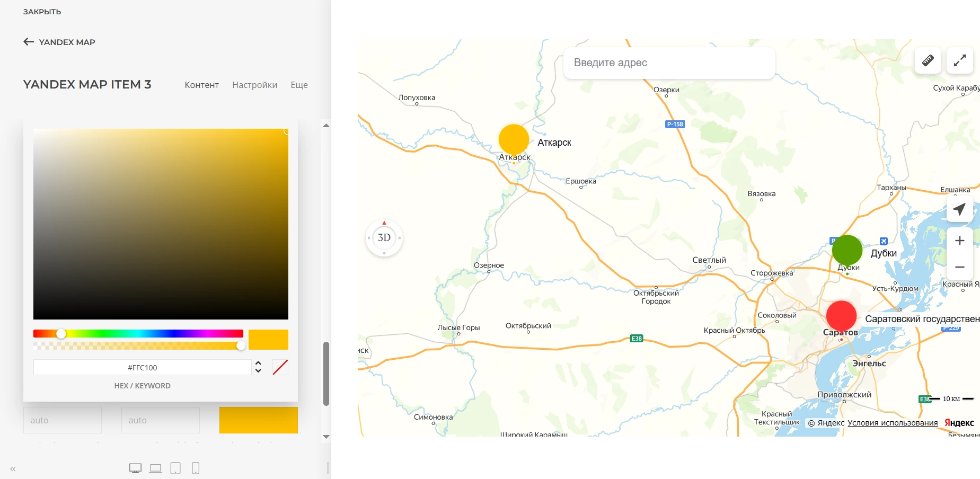Screen dimensions: 980x479
Task: Open Условия использования link
Action: (892, 423)
